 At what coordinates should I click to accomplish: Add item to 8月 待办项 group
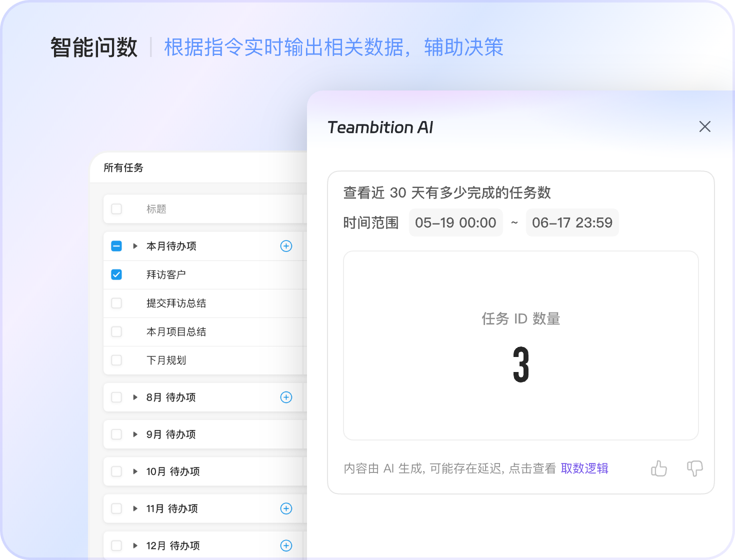[x=286, y=397]
